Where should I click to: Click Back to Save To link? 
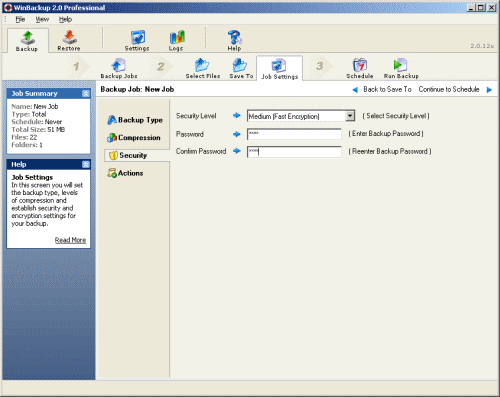click(x=387, y=89)
